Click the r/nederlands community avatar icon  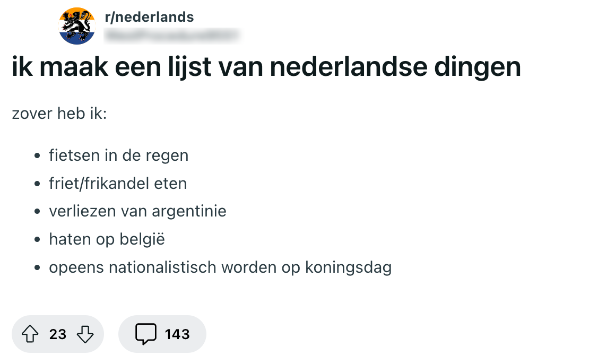pos(77,24)
